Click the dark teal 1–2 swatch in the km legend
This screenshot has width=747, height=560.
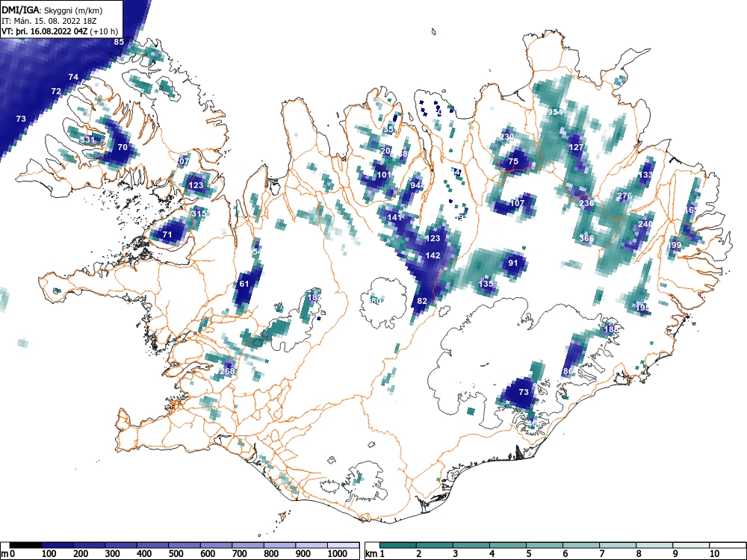(x=398, y=545)
